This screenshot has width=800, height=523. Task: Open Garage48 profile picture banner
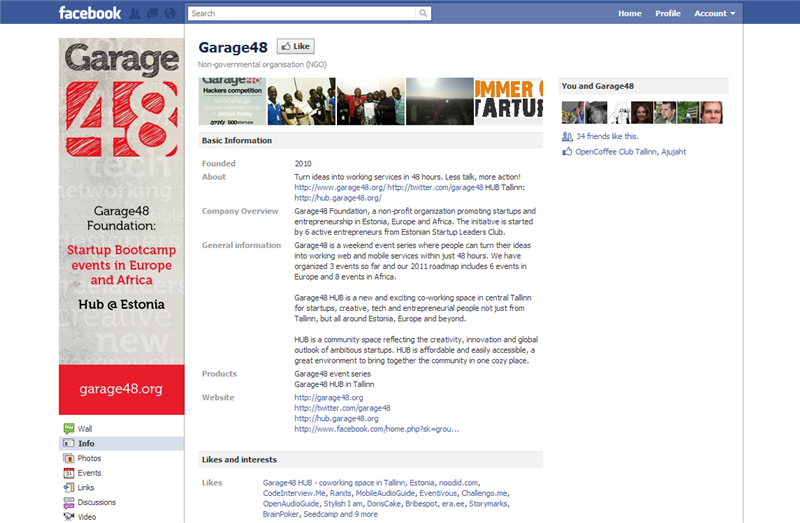click(x=121, y=226)
